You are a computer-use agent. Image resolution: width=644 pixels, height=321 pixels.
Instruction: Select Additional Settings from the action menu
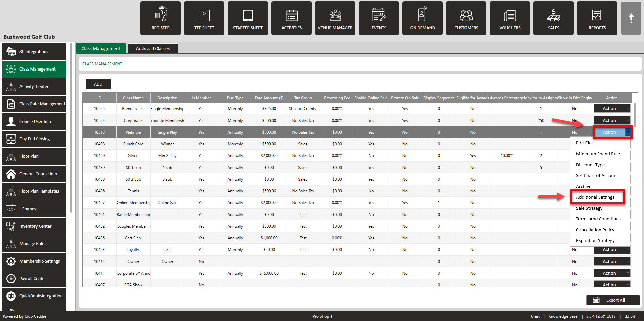tap(595, 197)
